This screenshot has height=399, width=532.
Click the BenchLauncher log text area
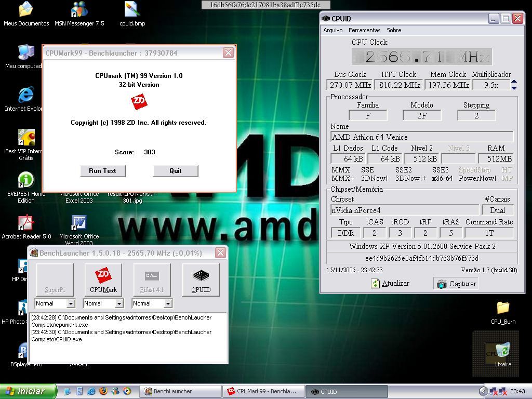pos(128,338)
